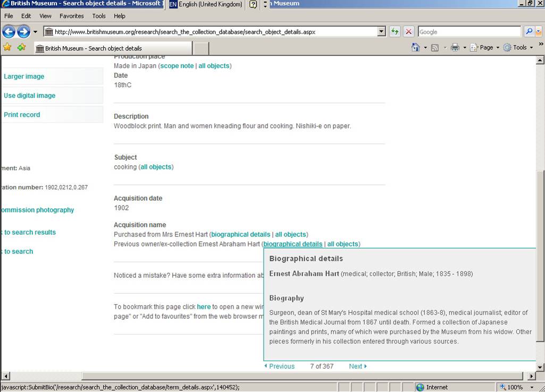Click the browser Back arrow button
The height and width of the screenshot is (392, 545).
pyautogui.click(x=9, y=32)
